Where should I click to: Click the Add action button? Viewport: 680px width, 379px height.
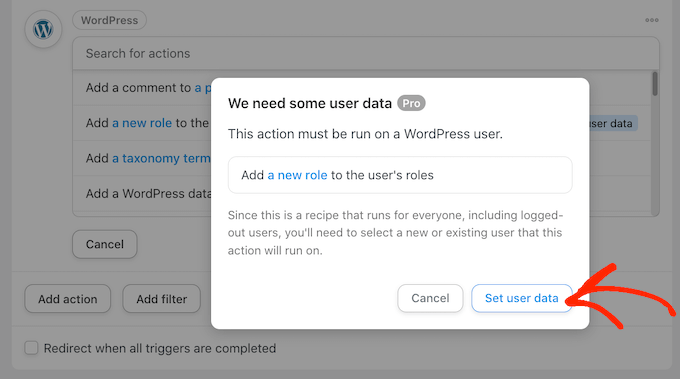(68, 299)
